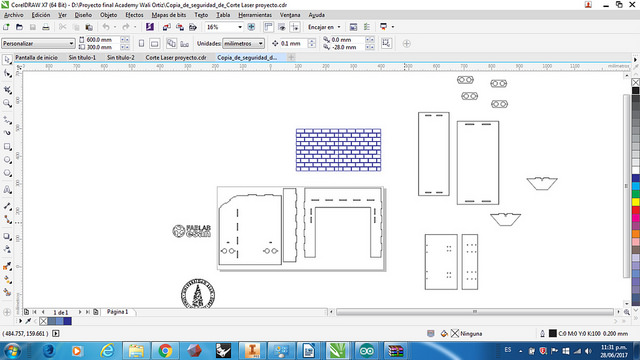Select the Página 1 page tab
The width and height of the screenshot is (640, 360).
[x=118, y=312]
